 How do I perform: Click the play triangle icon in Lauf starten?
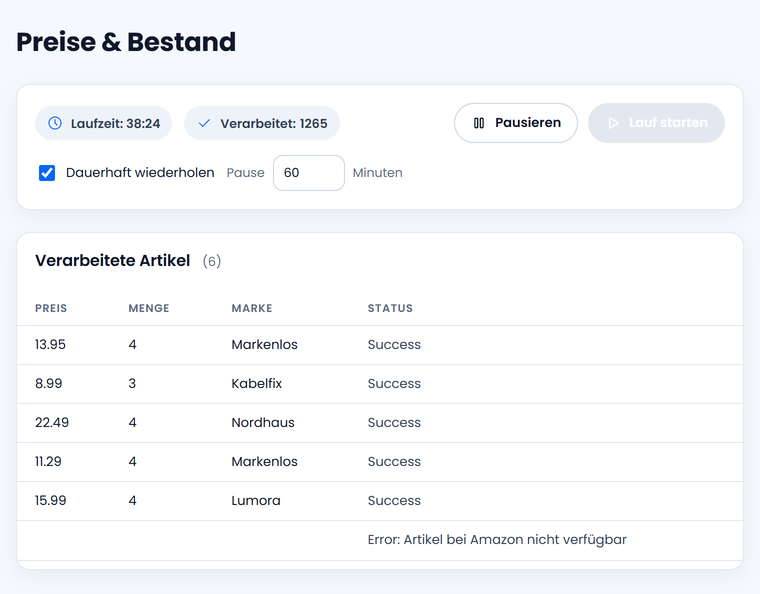[613, 123]
